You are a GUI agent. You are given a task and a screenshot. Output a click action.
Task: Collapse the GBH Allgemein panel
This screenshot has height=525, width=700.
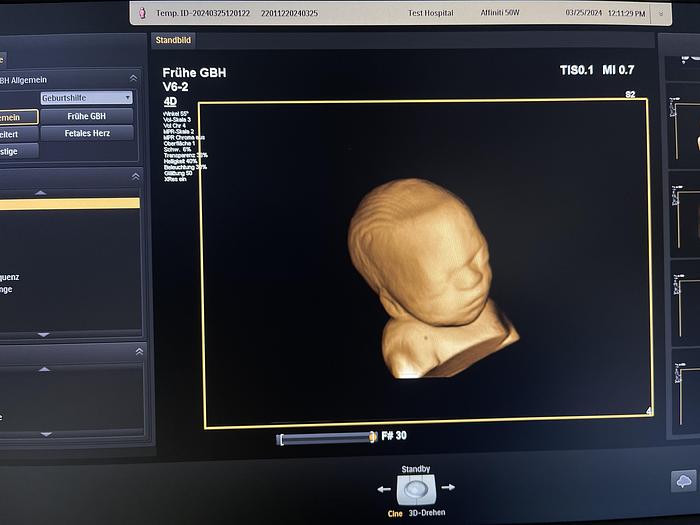pos(133,79)
